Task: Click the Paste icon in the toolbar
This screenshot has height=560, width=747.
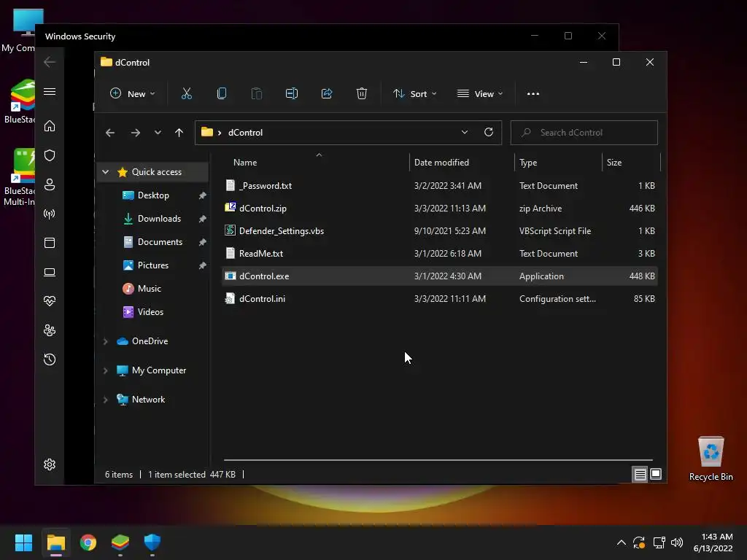Action: (x=256, y=94)
